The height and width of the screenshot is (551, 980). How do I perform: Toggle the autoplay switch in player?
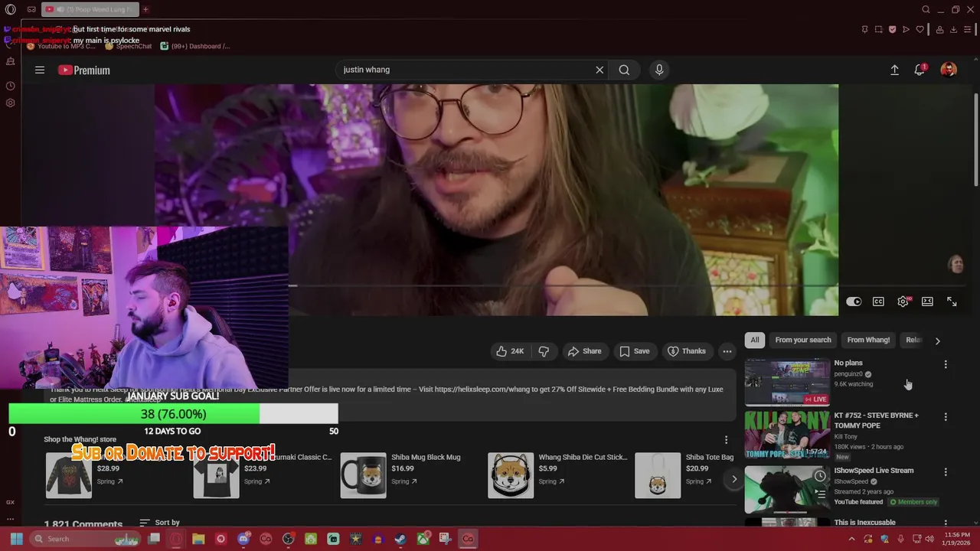coord(854,302)
